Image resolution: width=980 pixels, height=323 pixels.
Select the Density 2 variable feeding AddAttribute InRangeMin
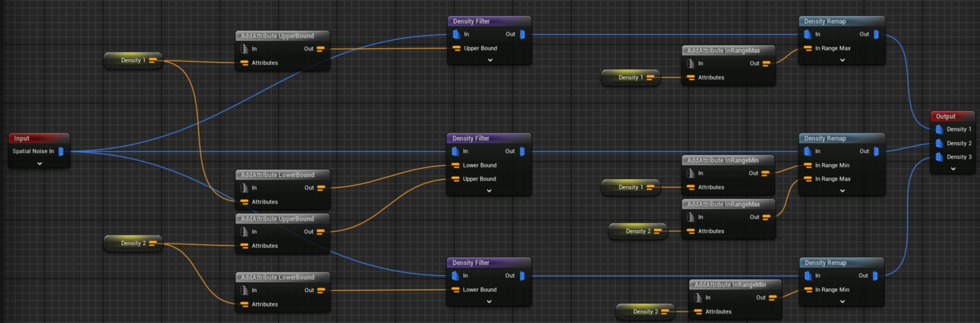pos(645,312)
